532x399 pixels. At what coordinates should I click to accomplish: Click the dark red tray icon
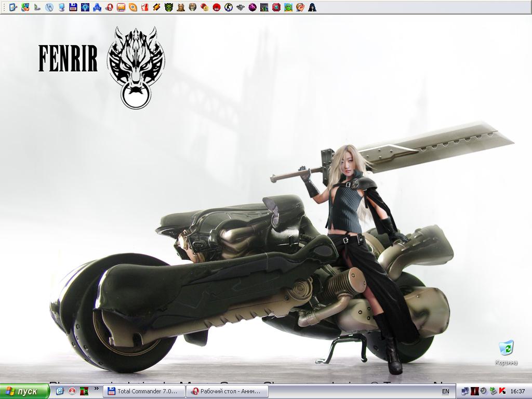click(x=474, y=392)
